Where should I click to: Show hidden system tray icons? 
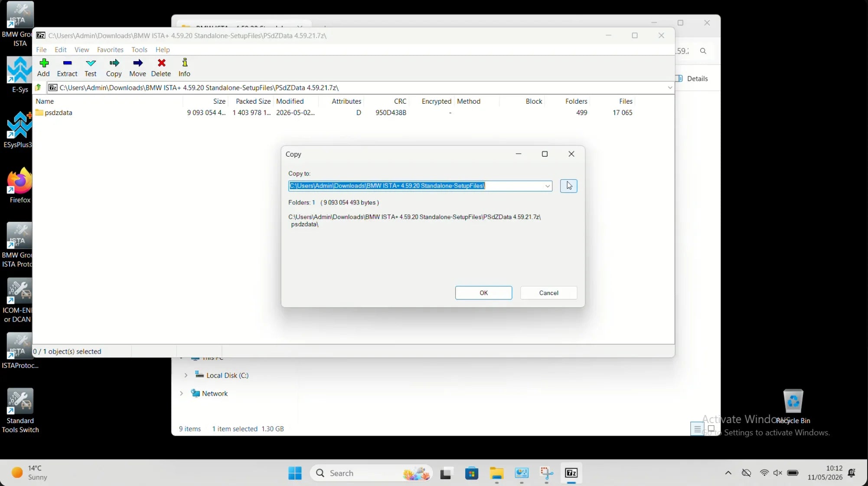pos(728,473)
